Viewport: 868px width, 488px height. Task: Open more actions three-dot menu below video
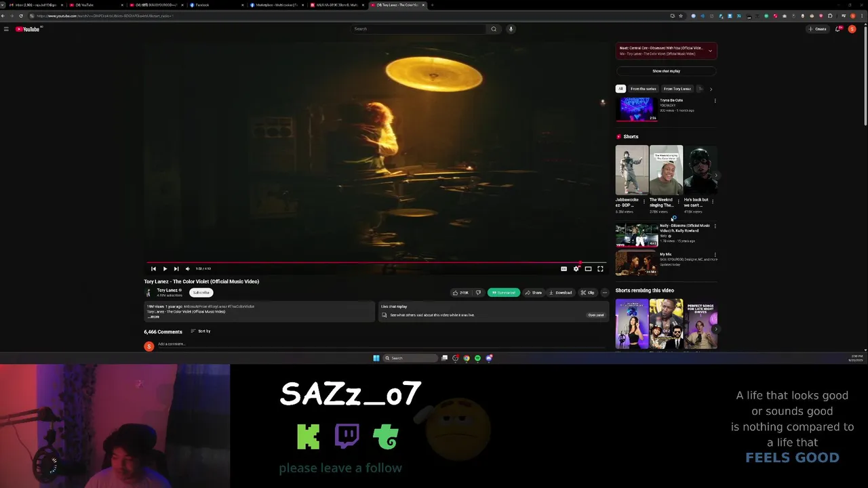point(605,293)
